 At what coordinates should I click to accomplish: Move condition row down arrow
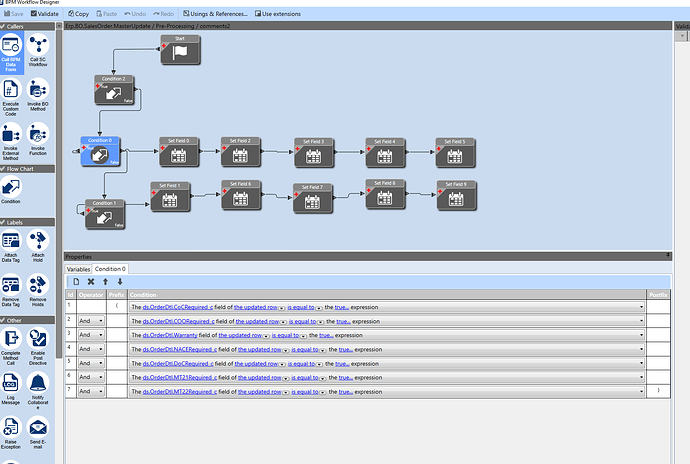coord(120,282)
